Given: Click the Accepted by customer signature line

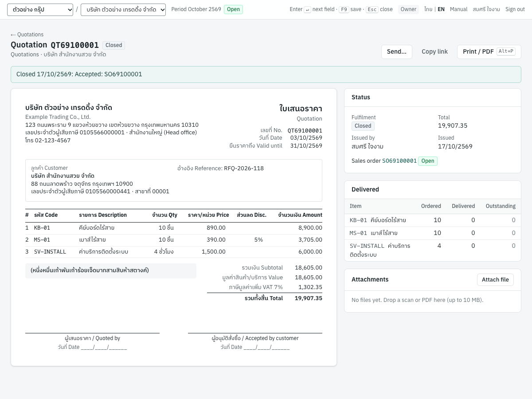Looking at the screenshot, I should pyautogui.click(x=255, y=333).
